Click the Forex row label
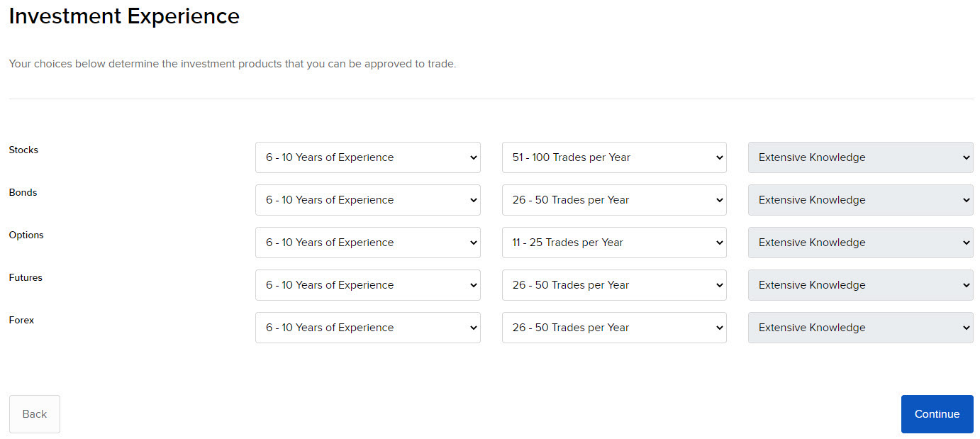The width and height of the screenshot is (980, 439). pos(21,321)
